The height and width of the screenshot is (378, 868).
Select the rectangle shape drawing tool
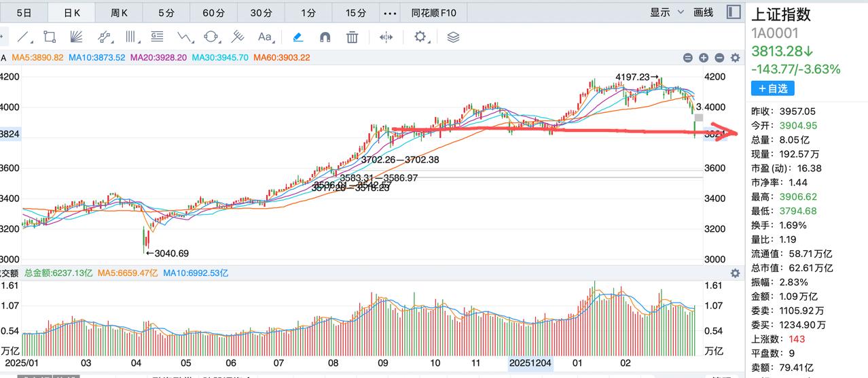(x=50, y=37)
